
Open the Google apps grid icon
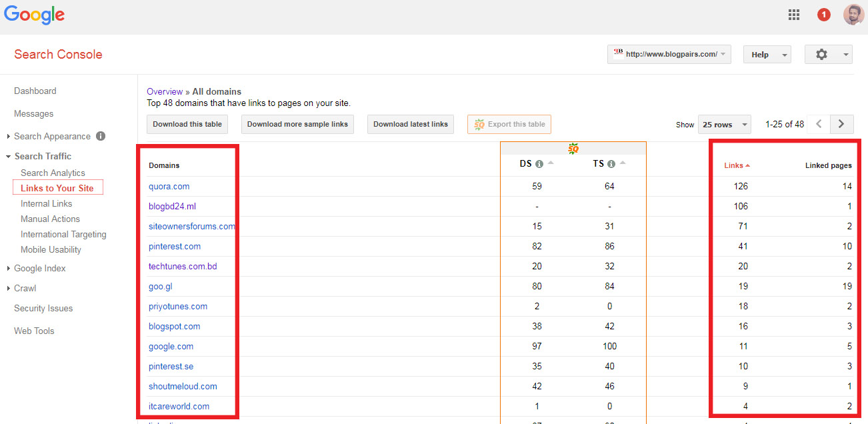coord(793,15)
